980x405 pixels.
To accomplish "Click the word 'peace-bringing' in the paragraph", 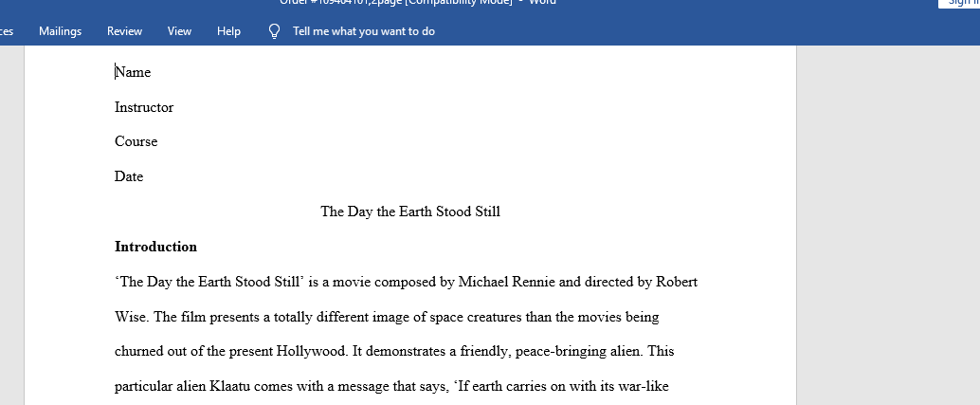I will pyautogui.click(x=561, y=351).
